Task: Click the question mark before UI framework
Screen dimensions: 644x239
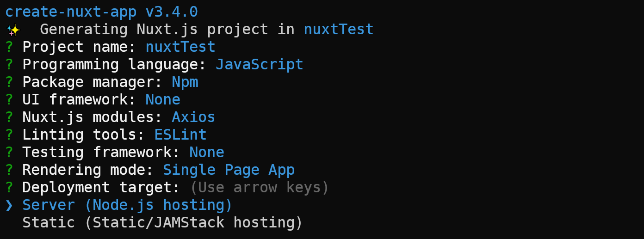Action: click(x=9, y=100)
